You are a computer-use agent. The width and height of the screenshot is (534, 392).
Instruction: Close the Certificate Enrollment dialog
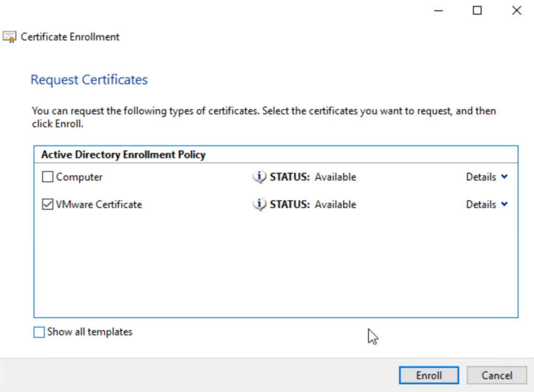click(516, 10)
